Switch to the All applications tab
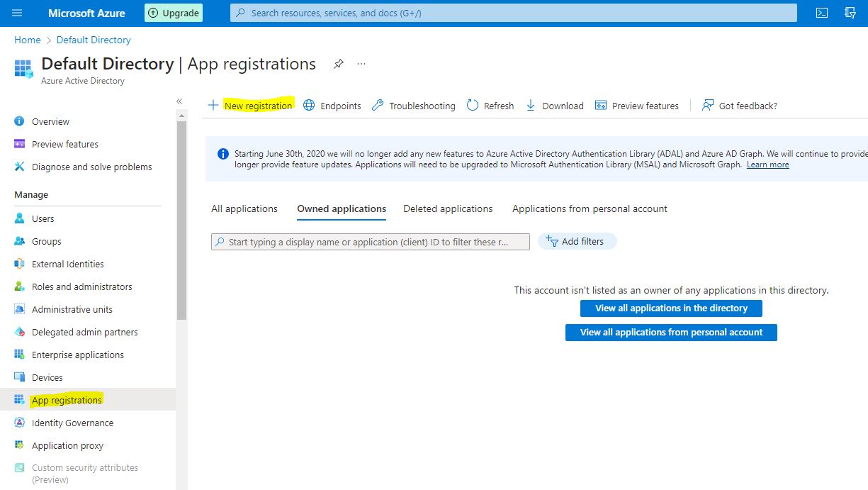868x490 pixels. click(244, 208)
